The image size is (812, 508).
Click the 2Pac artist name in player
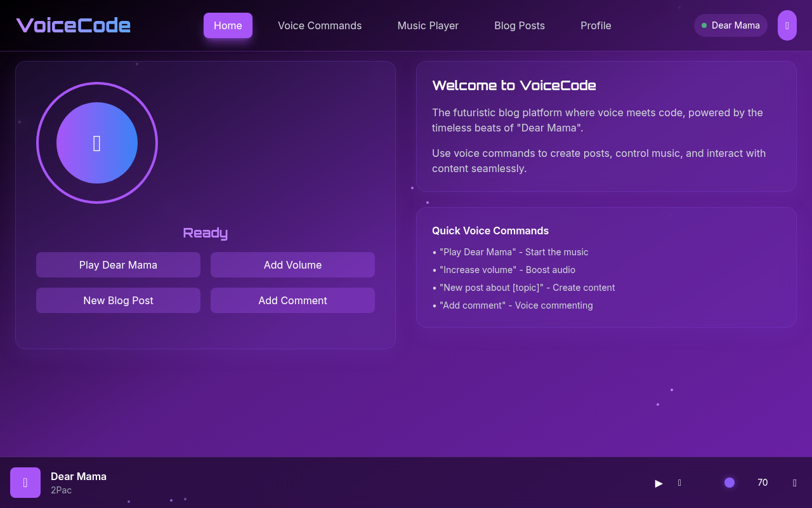click(61, 490)
